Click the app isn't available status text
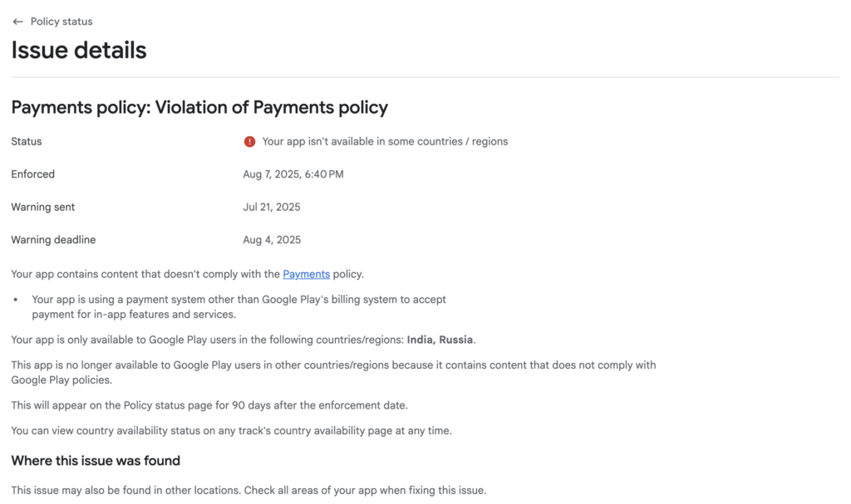Screen dimensions: 851x504 385,142
